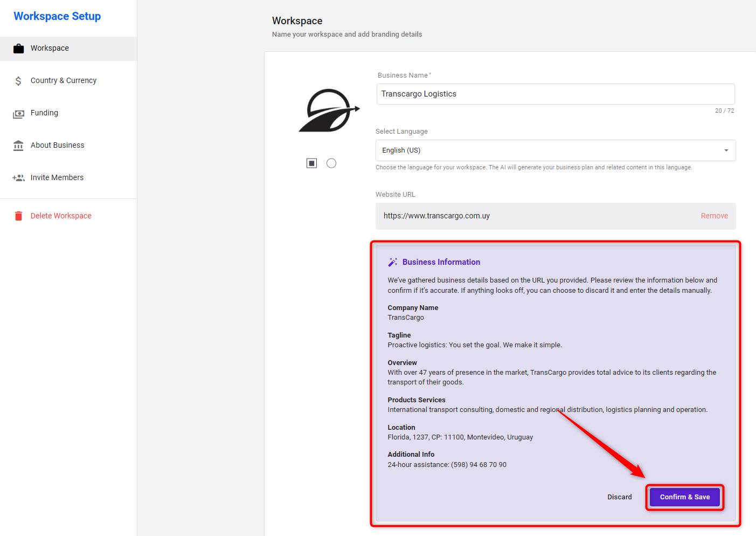Navigate to About Business
The width and height of the screenshot is (756, 536).
[x=68, y=146]
